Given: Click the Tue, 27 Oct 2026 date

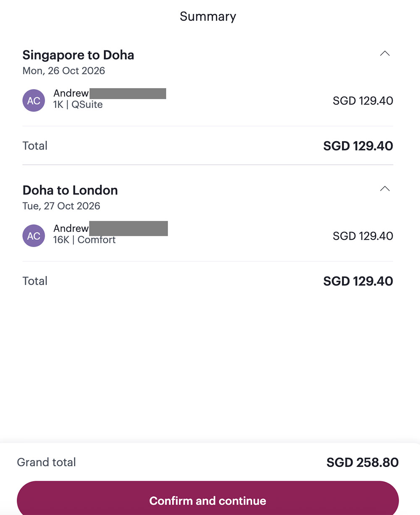Looking at the screenshot, I should point(61,206).
